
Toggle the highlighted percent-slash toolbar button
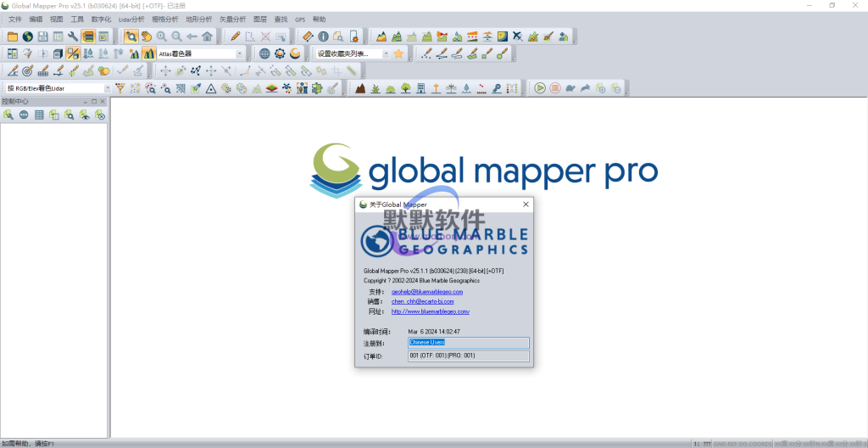pos(74,53)
